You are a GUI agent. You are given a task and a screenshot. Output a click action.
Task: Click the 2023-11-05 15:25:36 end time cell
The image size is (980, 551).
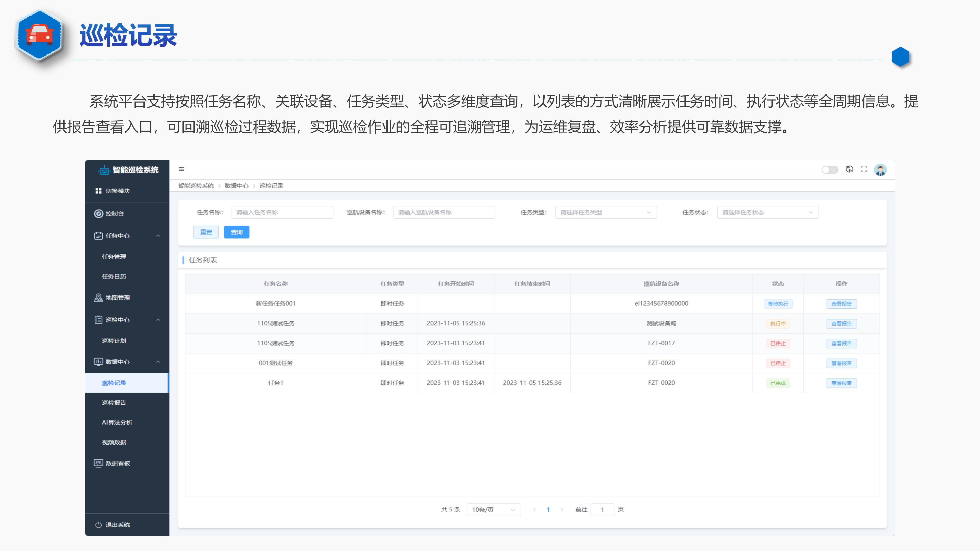click(532, 383)
